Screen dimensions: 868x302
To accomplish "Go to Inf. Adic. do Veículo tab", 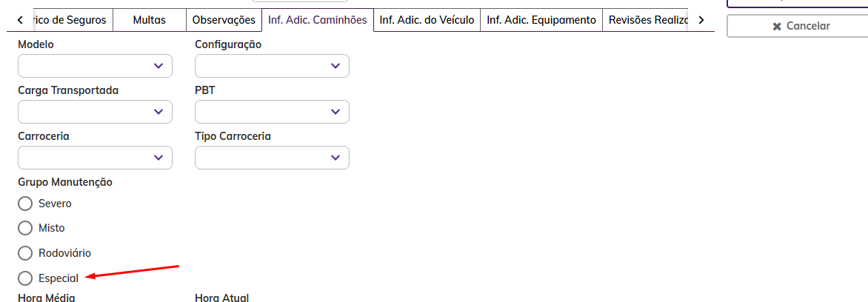I will pos(427,21).
